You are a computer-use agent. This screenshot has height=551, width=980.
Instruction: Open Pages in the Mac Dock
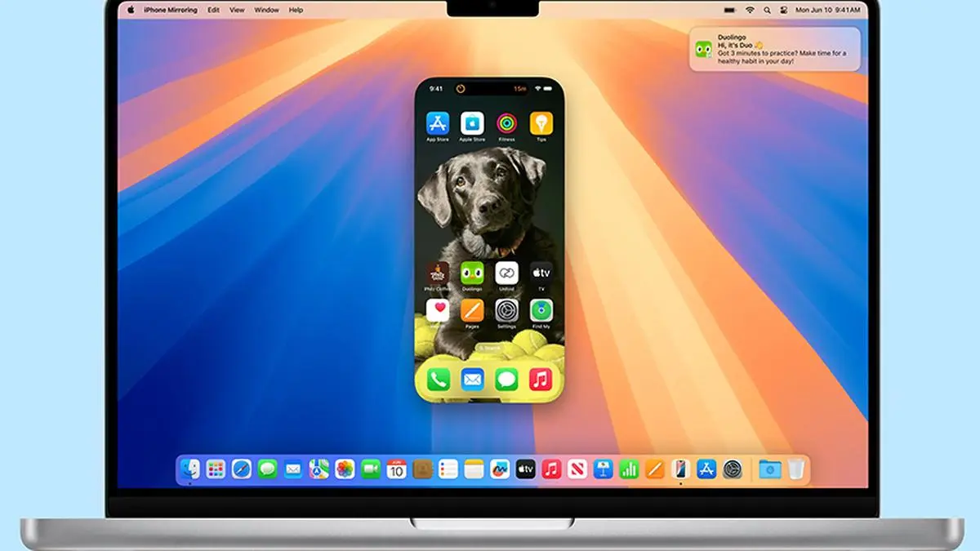[655, 469]
